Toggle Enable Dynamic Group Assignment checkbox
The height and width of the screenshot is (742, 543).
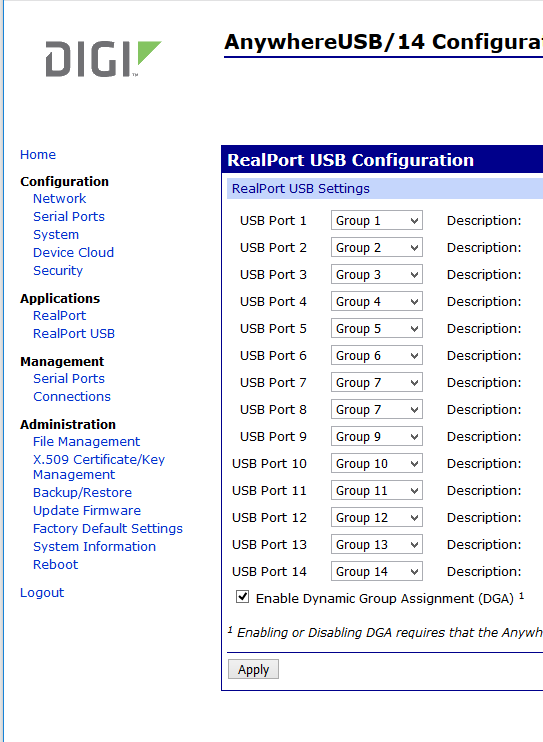[242, 597]
